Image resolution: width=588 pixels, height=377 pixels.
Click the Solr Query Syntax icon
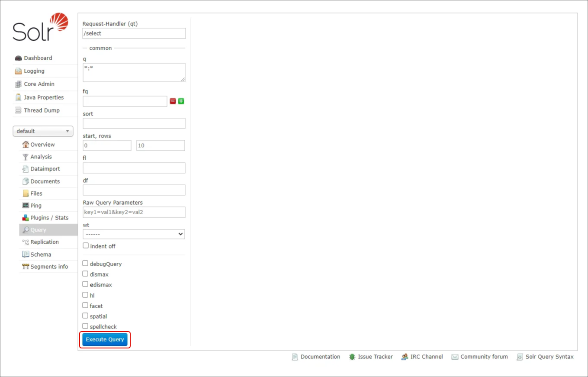click(520, 357)
